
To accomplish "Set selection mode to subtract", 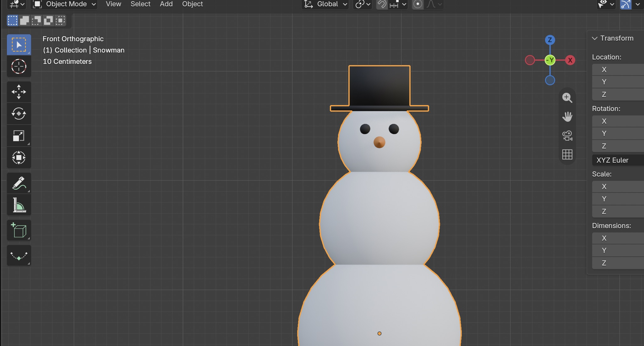I will tap(36, 21).
